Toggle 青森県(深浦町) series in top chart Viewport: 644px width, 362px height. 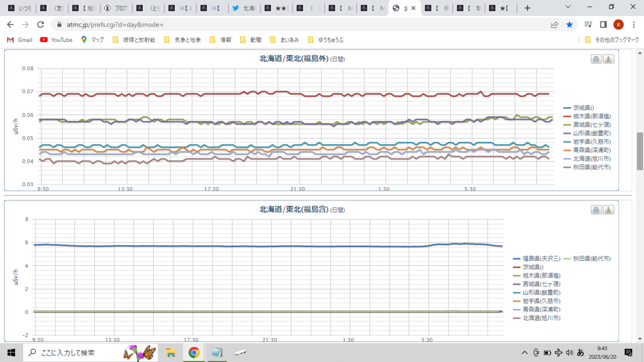pos(587,150)
